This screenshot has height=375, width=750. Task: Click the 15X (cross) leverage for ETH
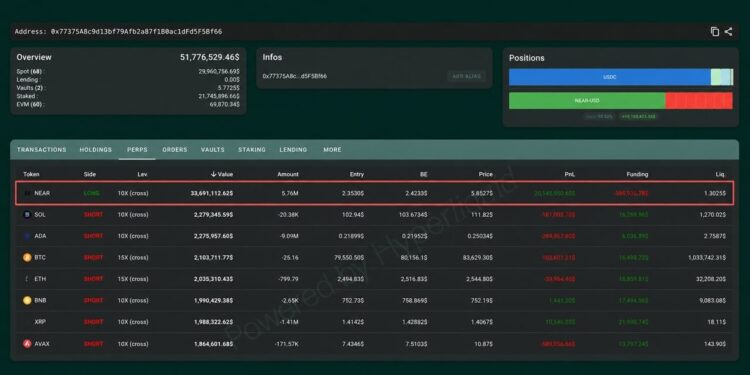pyautogui.click(x=133, y=278)
